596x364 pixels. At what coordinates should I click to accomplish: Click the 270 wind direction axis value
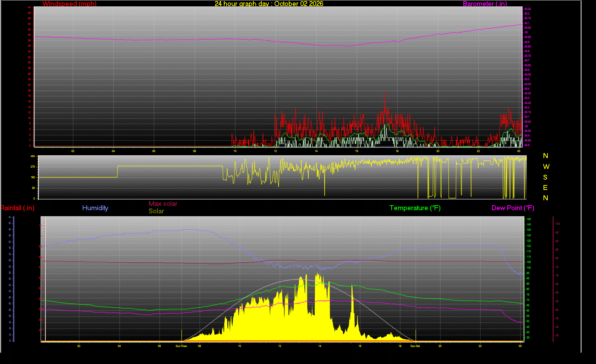click(x=33, y=167)
